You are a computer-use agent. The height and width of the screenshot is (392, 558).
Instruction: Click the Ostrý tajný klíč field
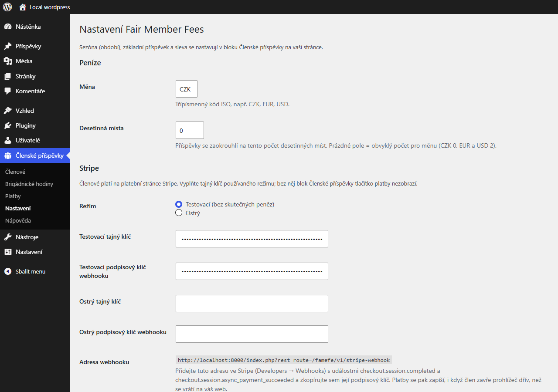tap(252, 304)
